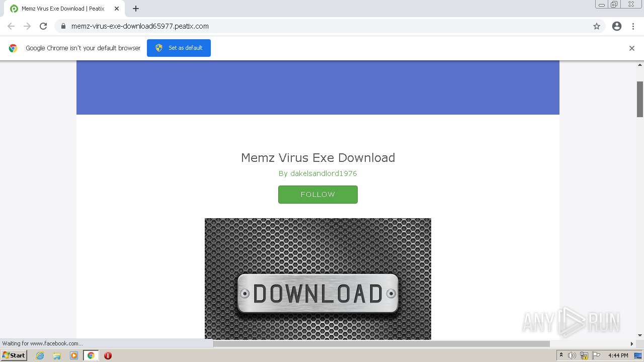This screenshot has width=644, height=362.
Task: Click the padlock site info icon
Action: point(63,26)
